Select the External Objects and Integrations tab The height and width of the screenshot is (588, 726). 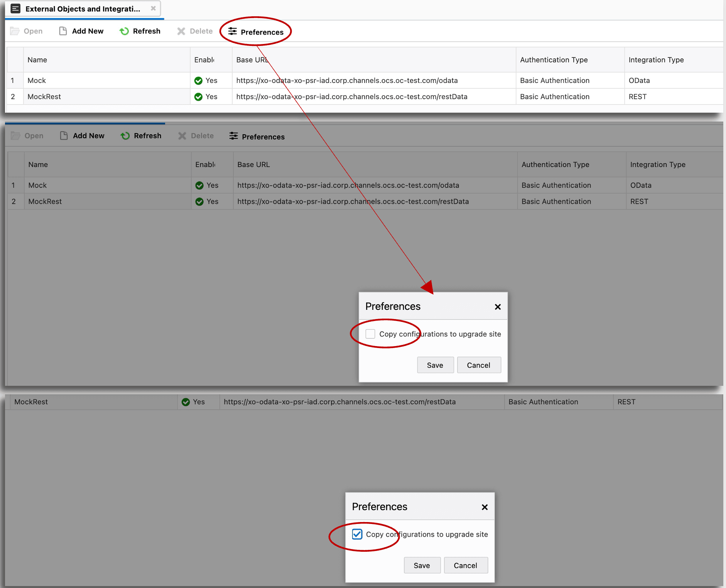(83, 9)
